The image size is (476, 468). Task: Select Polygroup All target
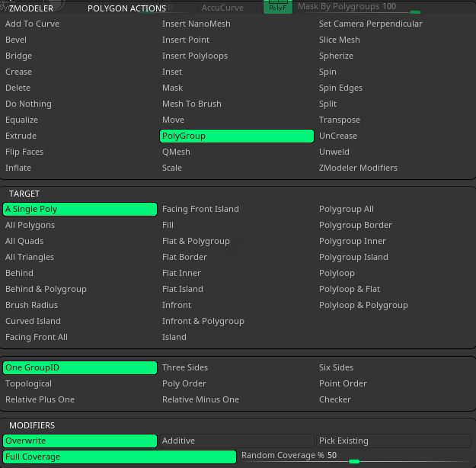(x=347, y=209)
